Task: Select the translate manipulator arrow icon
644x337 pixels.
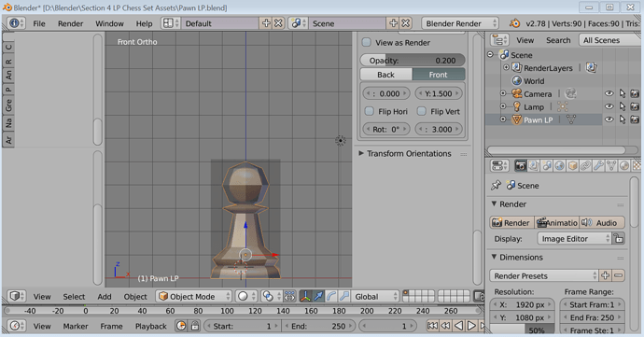Action: tap(318, 296)
